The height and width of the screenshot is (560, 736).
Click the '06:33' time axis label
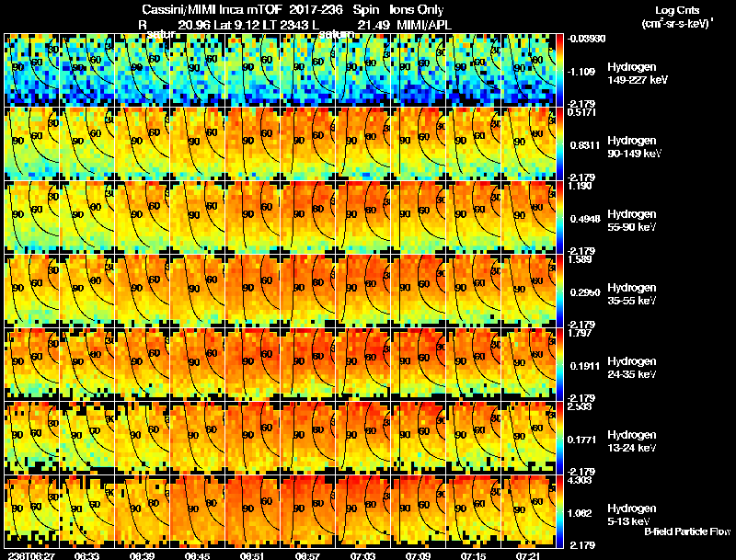point(86,555)
